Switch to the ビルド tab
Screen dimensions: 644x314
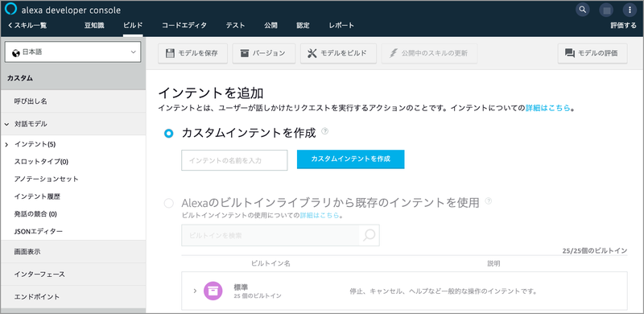click(133, 26)
